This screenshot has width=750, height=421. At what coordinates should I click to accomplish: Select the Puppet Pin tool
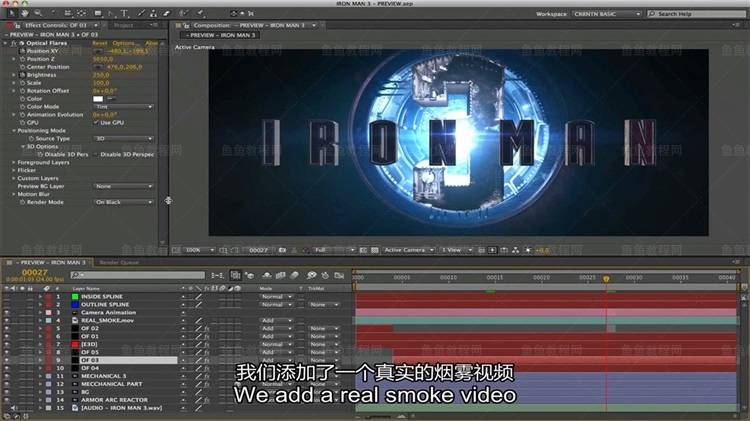pos(200,13)
